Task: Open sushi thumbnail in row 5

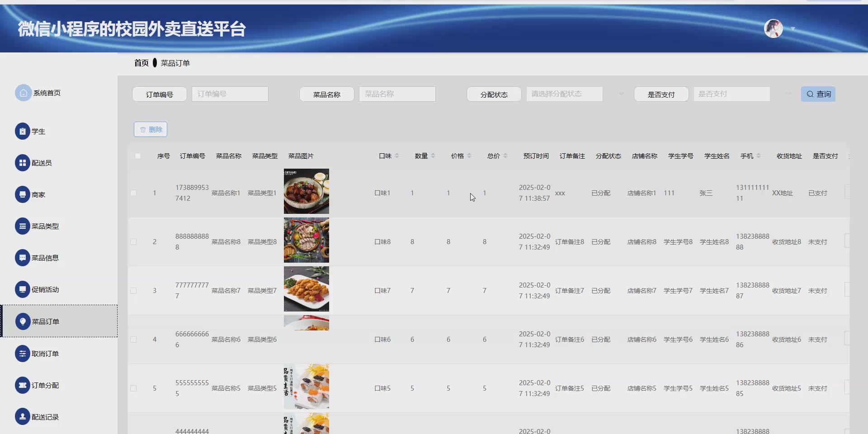Action: (x=307, y=387)
